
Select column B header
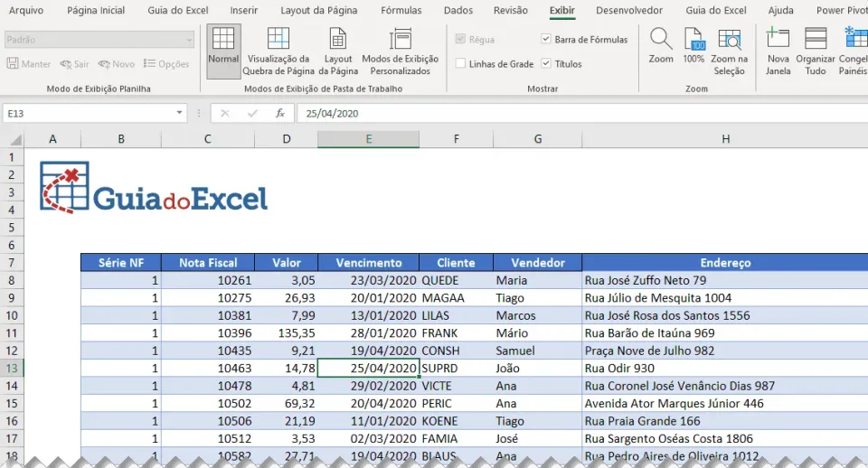click(121, 139)
